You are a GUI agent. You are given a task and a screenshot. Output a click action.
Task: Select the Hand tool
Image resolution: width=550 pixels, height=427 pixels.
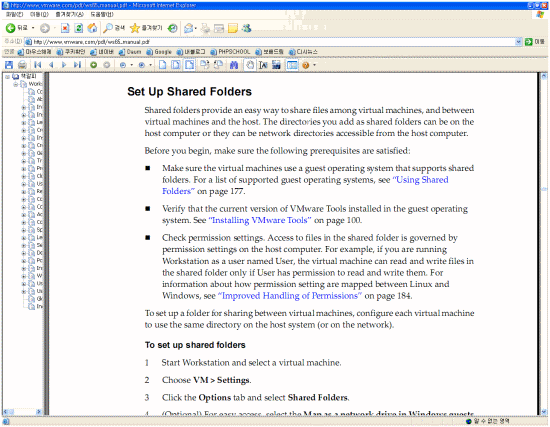click(x=250, y=65)
